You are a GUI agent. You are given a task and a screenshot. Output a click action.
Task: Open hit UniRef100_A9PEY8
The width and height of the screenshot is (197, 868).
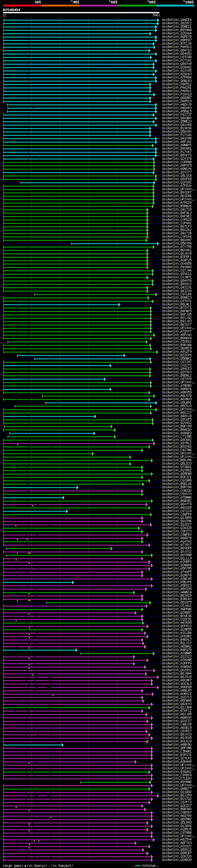coord(176,37)
